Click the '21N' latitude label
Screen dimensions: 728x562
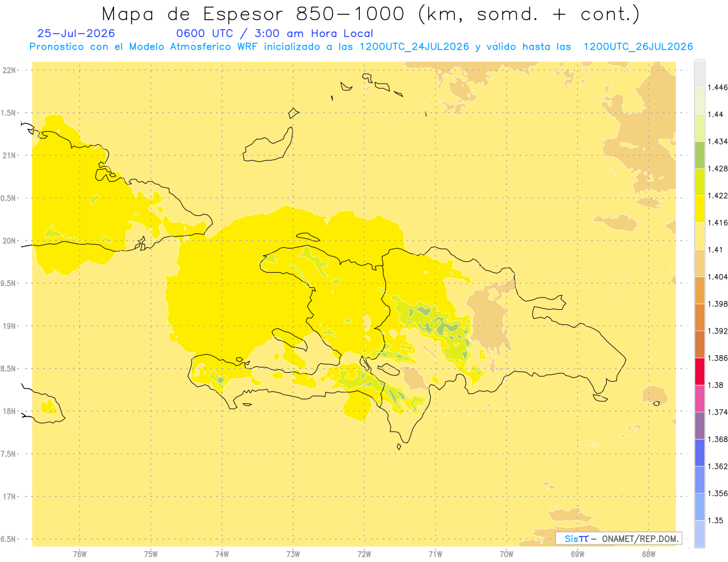point(10,155)
